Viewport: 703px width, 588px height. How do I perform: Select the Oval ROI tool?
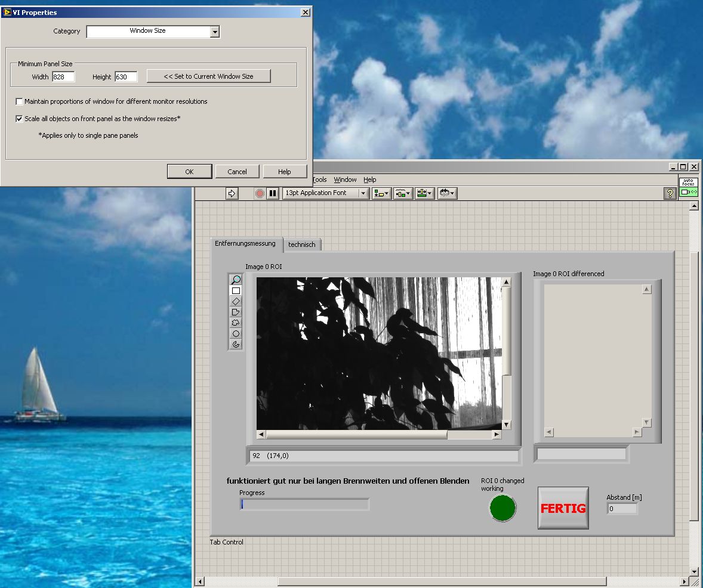point(236,333)
